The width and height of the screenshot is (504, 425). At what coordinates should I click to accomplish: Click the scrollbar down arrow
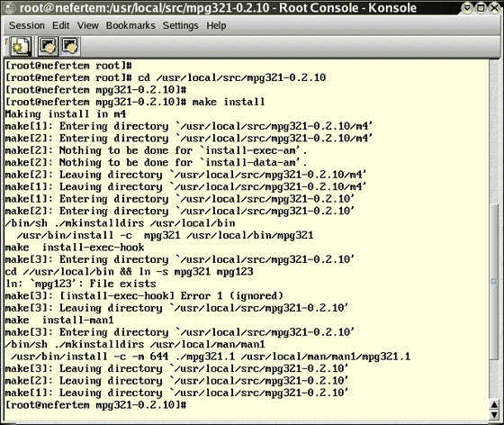[494, 415]
